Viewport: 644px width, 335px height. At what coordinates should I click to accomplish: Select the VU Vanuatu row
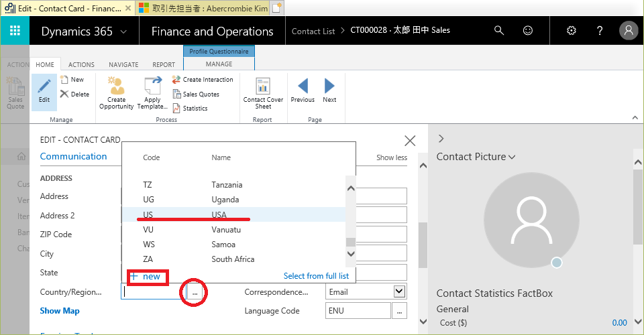(x=233, y=230)
